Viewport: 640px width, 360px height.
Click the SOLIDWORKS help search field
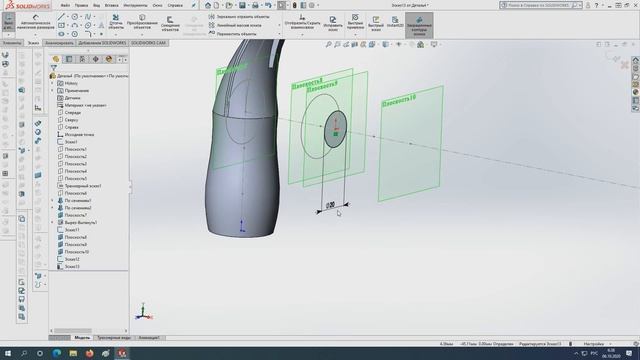(x=540, y=5)
